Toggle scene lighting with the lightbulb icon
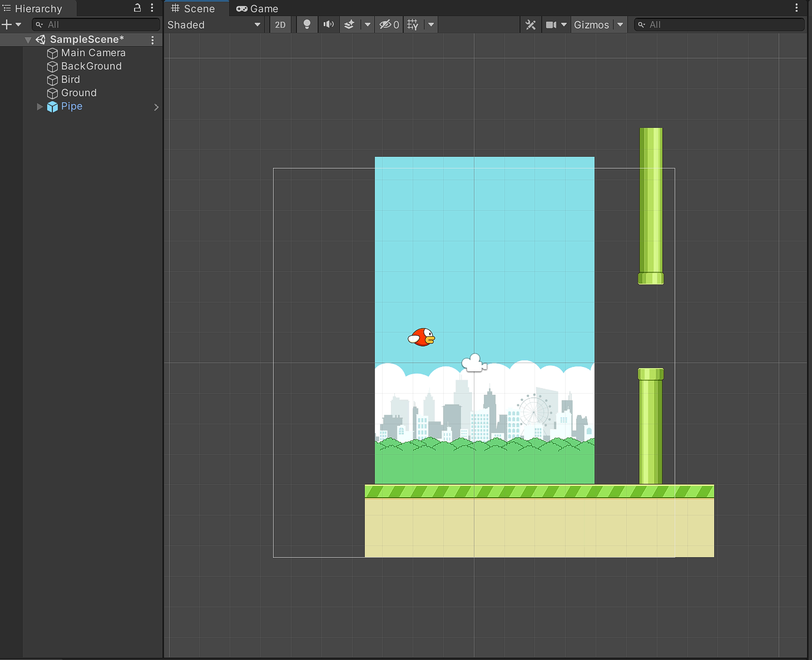 [306, 24]
